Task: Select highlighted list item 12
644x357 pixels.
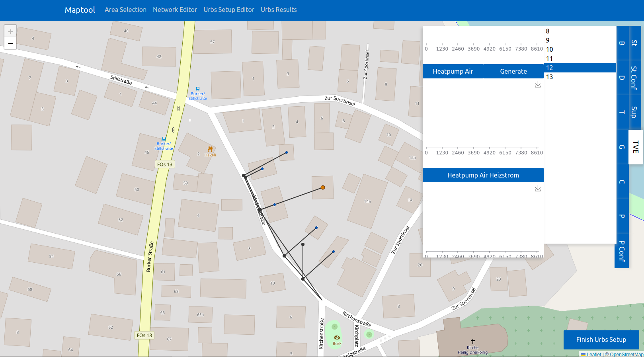Action: 580,68
